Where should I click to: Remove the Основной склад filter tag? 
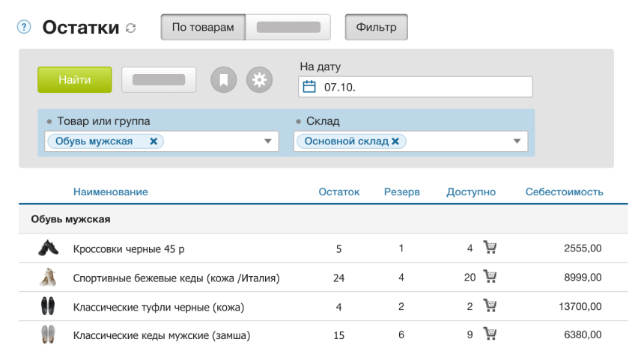(395, 141)
